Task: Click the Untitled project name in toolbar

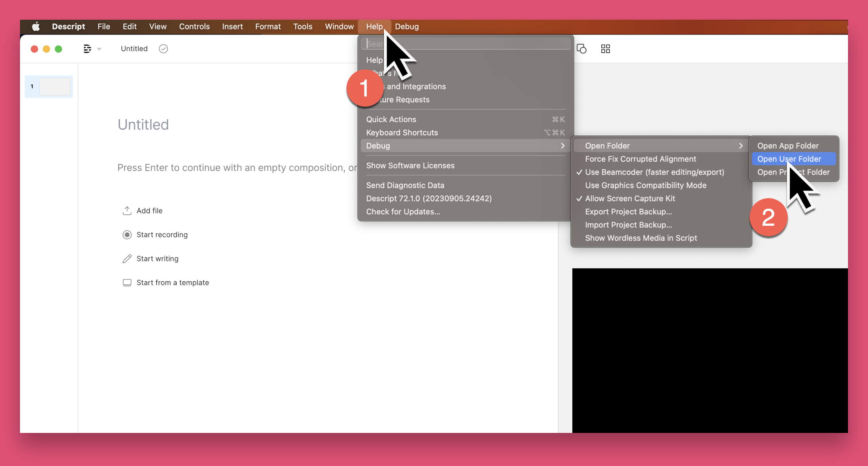Action: [x=134, y=49]
